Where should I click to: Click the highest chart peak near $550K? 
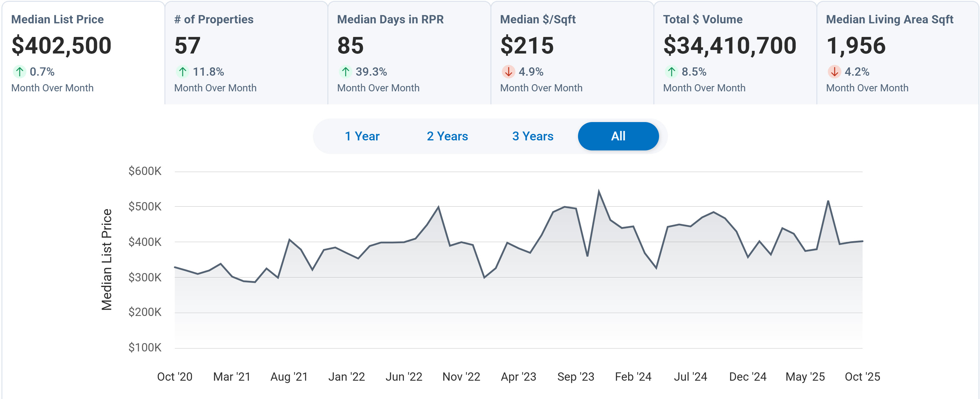tap(599, 192)
